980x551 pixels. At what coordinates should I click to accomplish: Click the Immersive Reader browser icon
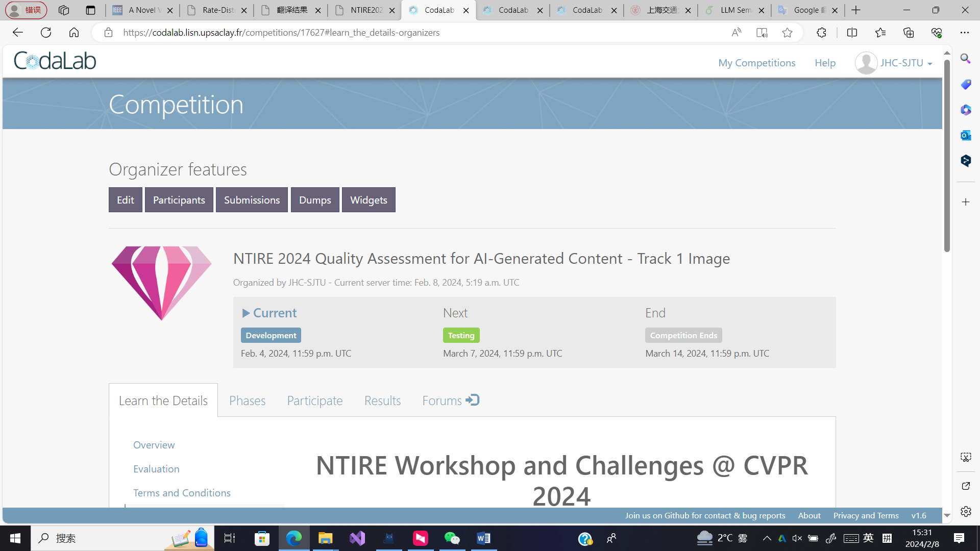pos(761,32)
